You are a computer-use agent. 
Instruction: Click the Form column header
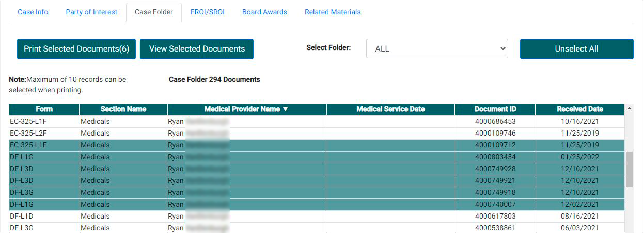coord(44,109)
